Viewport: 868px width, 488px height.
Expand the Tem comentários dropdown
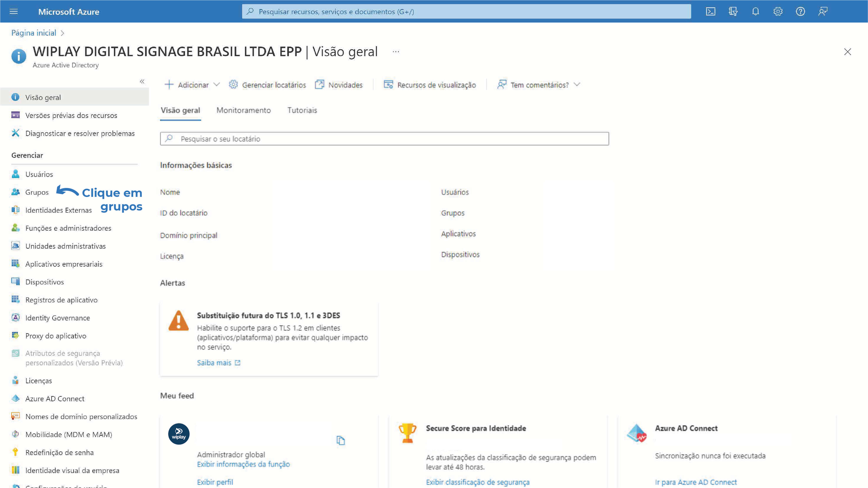539,85
